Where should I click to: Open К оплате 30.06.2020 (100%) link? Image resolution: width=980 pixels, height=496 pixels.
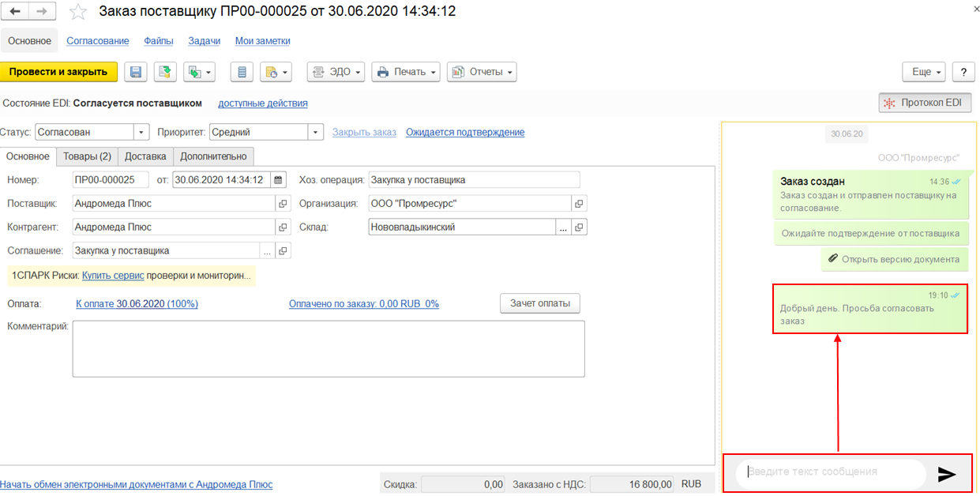(x=137, y=304)
